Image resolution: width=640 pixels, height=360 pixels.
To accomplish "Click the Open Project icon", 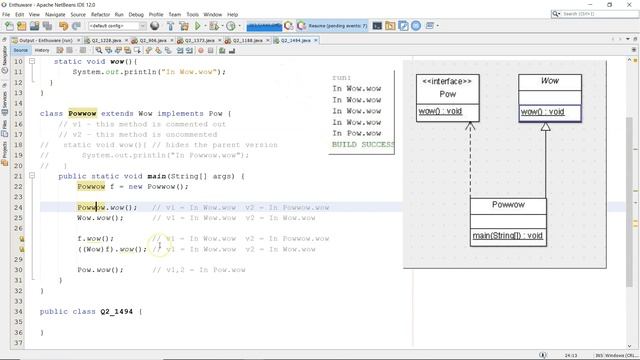I will [x=35, y=26].
